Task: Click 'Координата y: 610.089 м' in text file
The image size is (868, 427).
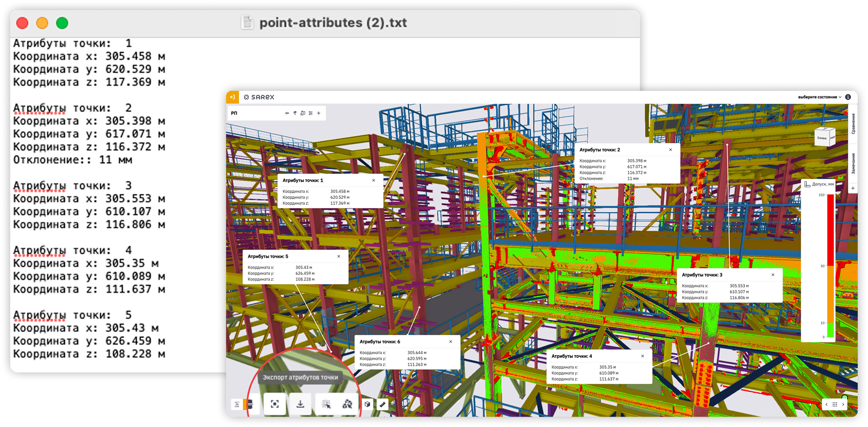Action: click(x=89, y=276)
